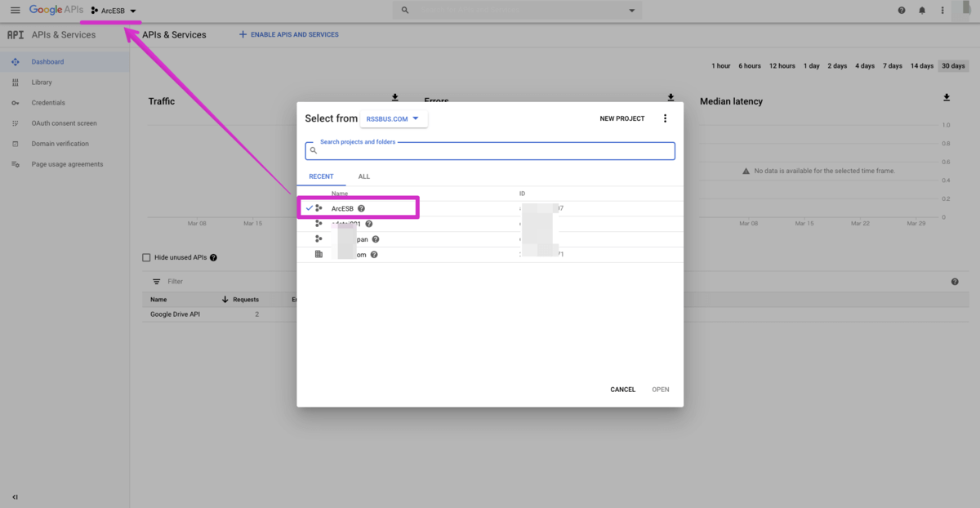Screen dimensions: 980x508
Task: Open the hamburger navigation menu
Action: (15, 11)
